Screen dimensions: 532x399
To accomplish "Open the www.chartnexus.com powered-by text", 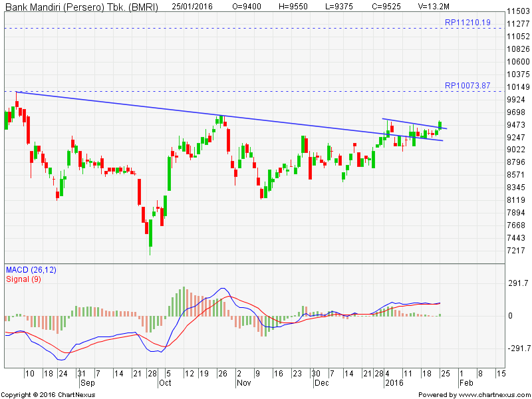I will [493, 394].
